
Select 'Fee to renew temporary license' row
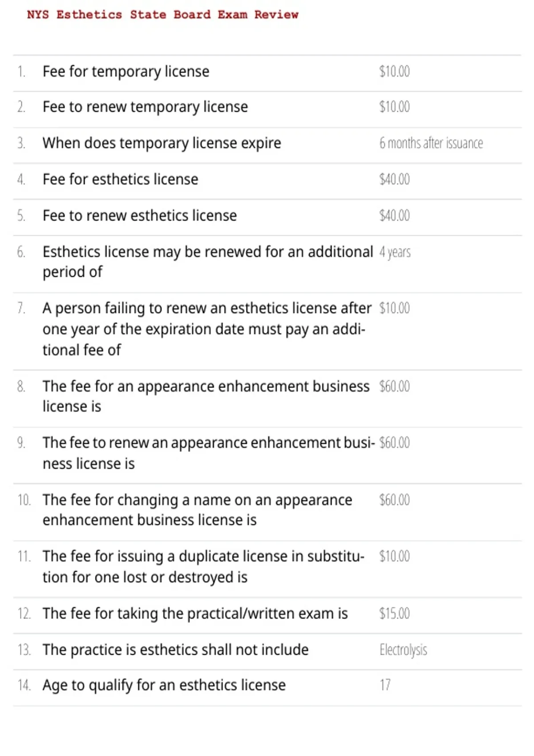point(267,107)
